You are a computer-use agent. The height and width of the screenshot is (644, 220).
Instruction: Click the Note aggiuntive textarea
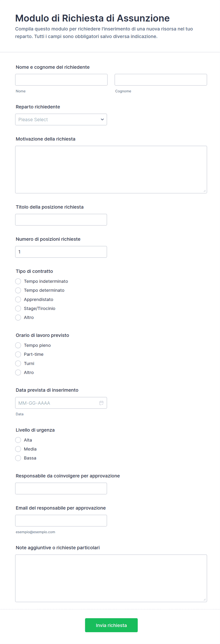click(111, 578)
